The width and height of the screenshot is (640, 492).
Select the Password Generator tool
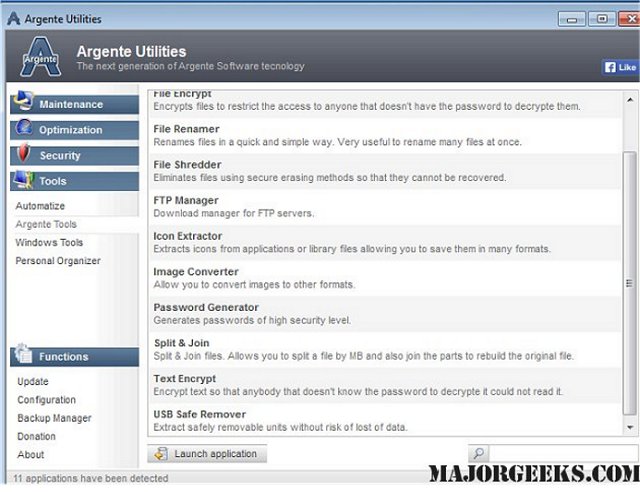pos(385,314)
